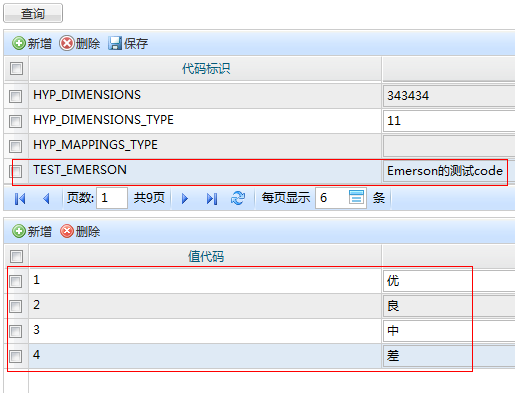Check the HYP_DIMENSIONS row checkbox

pos(15,96)
